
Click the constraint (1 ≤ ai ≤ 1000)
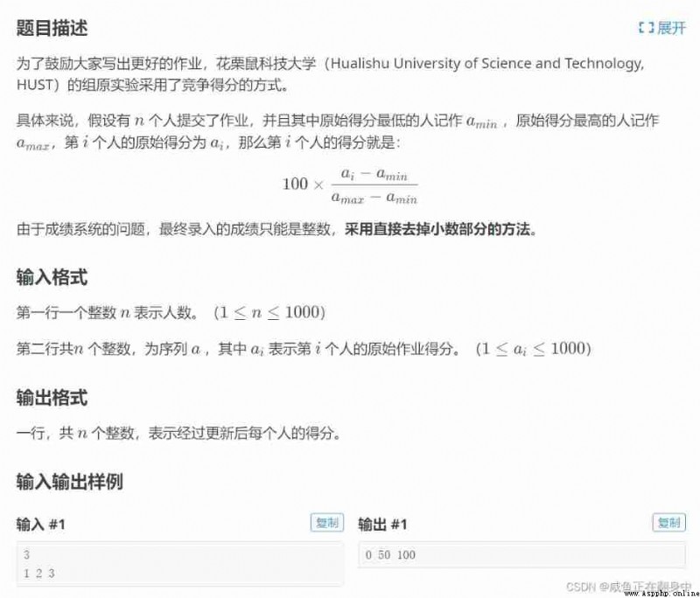[x=534, y=348]
